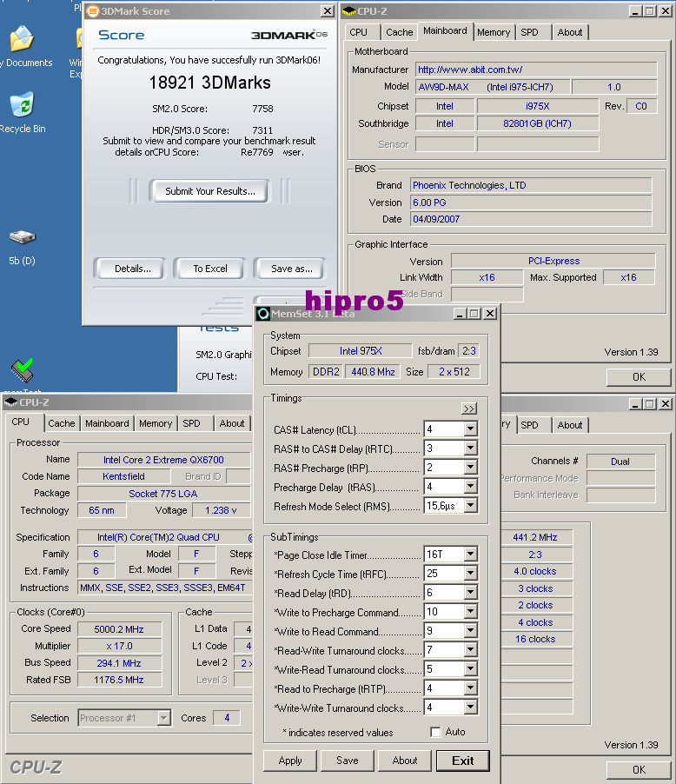This screenshot has width=676, height=784.
Task: Open the Read-Write Turnaround clocks dropdown
Action: pos(470,649)
